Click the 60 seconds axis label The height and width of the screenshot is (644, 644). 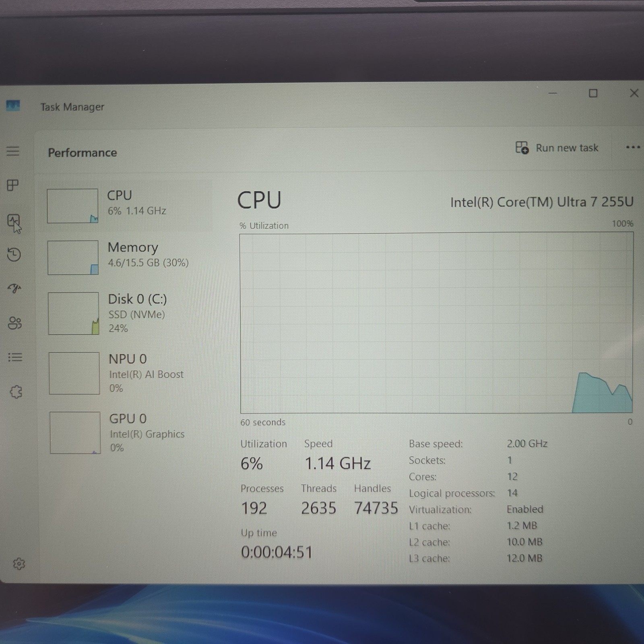(x=263, y=422)
